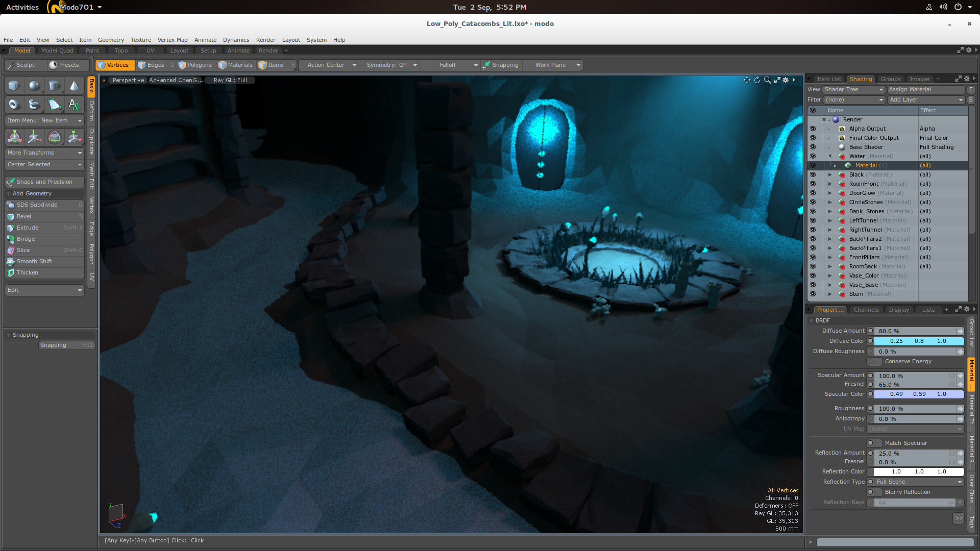Click the Snaps and Precision button
This screenshot has width=980, height=551.
(44, 182)
